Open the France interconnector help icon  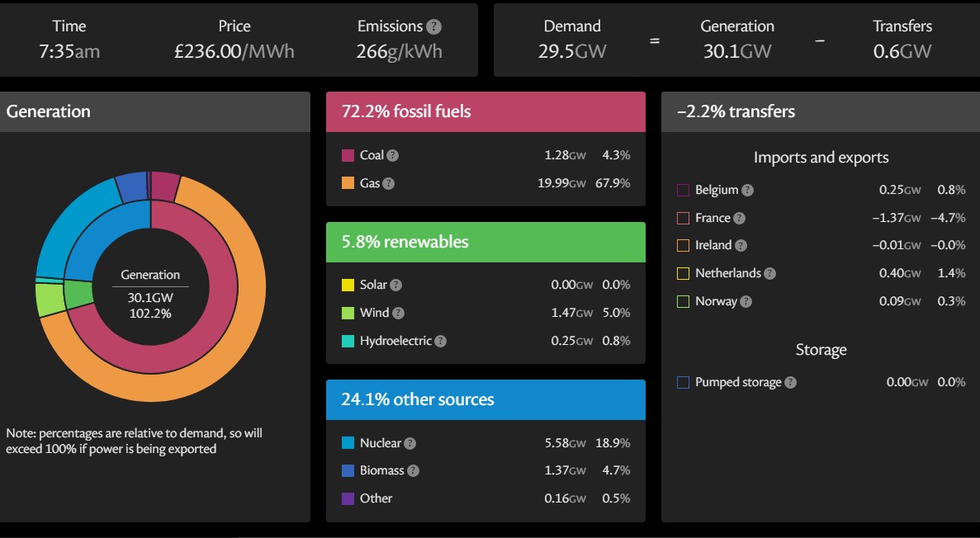pyautogui.click(x=740, y=218)
